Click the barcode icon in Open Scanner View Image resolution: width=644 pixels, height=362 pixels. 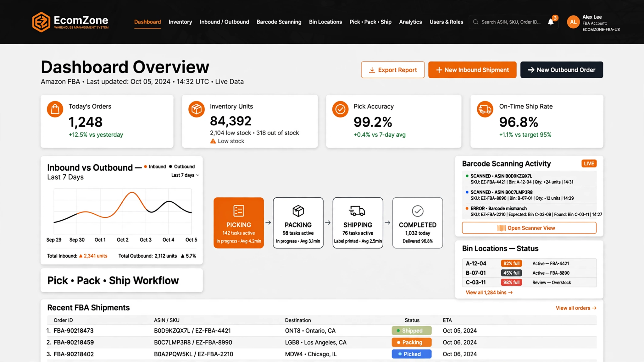point(501,228)
